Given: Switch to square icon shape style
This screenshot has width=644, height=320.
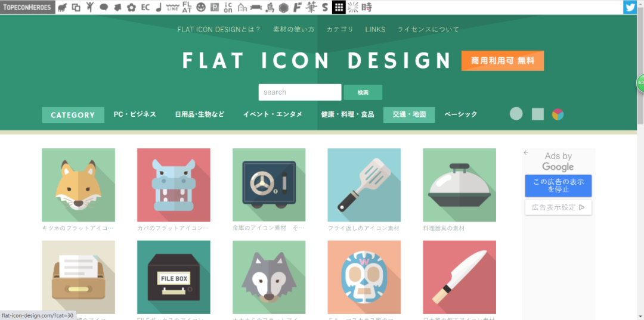Looking at the screenshot, I should (x=538, y=114).
